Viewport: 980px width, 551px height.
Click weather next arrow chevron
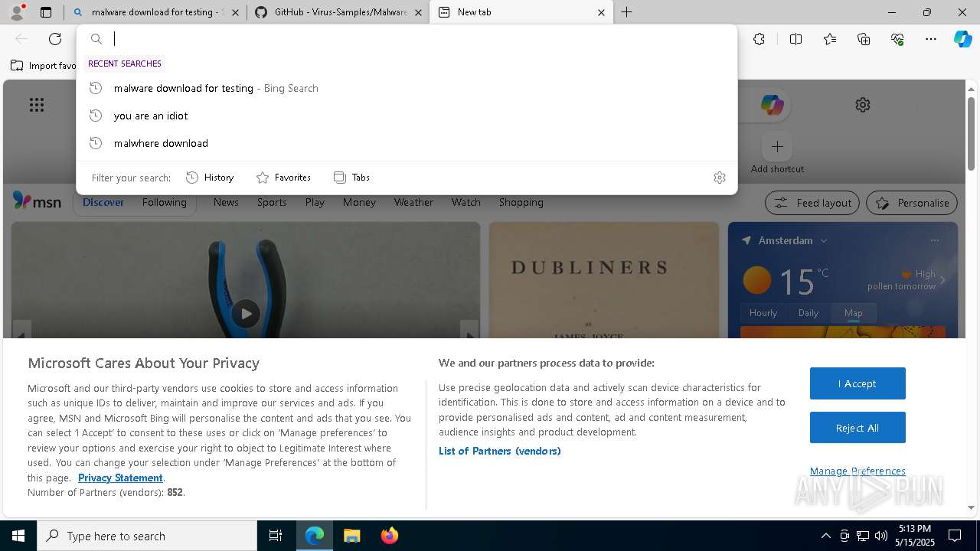click(x=942, y=280)
